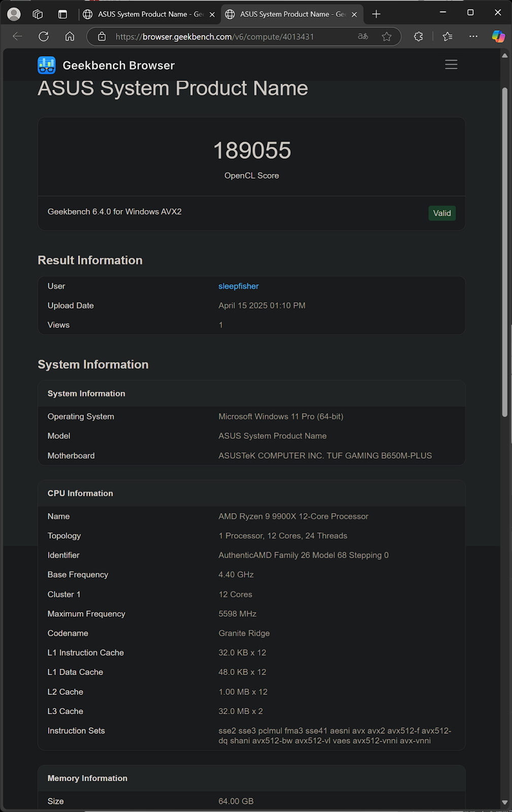The image size is (512, 812).
Task: Open the Copilot icon
Action: tap(498, 37)
